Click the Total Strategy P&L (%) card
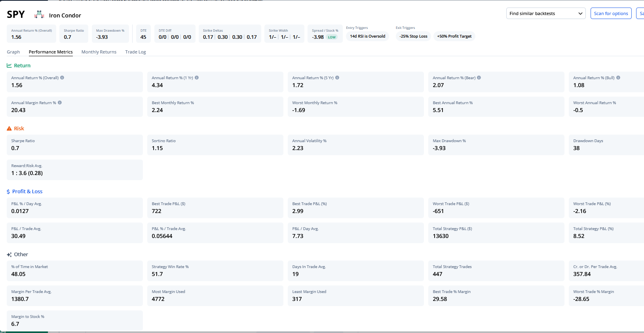 tap(606, 232)
